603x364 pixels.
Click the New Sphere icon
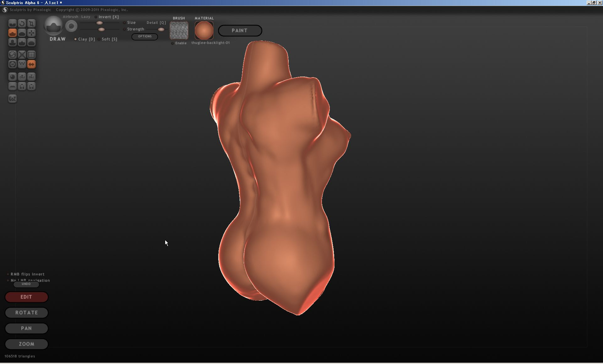point(12,77)
